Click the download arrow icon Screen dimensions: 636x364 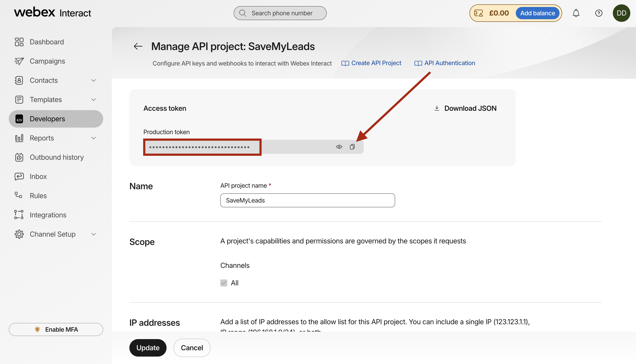(x=437, y=108)
